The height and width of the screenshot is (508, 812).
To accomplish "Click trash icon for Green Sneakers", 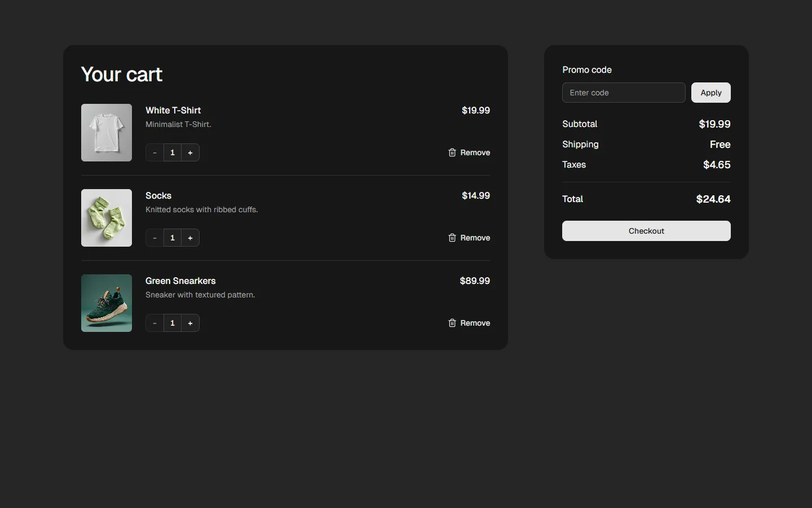I will coord(452,323).
